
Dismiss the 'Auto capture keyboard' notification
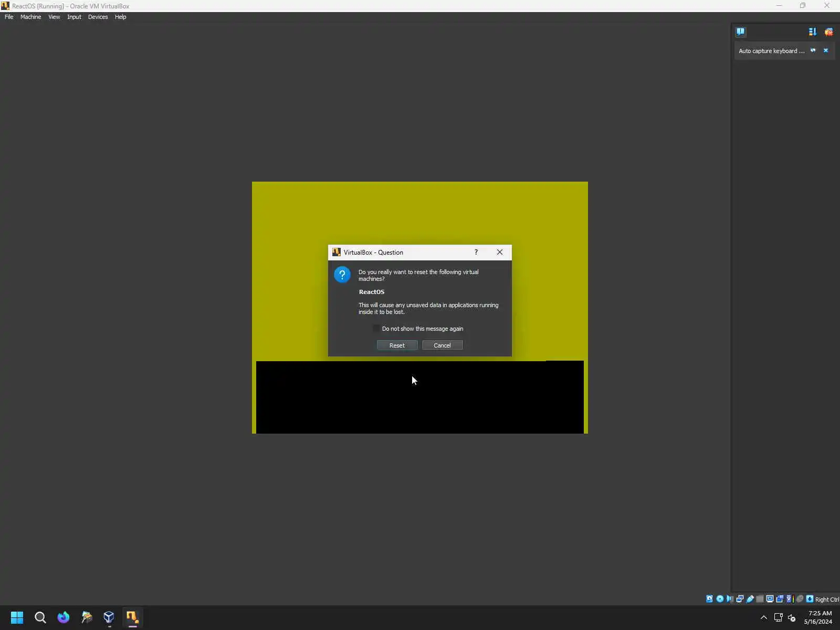826,50
